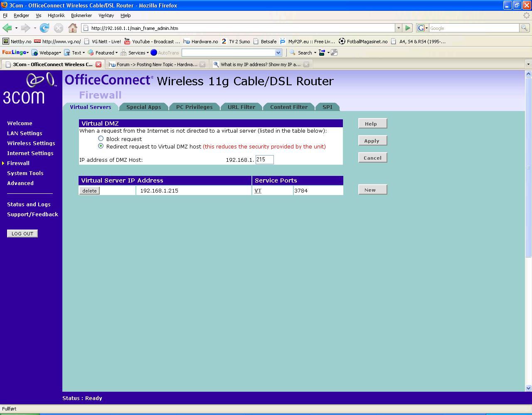Click the blue AutoTrans globe icon
Image resolution: width=532 pixels, height=415 pixels.
154,52
